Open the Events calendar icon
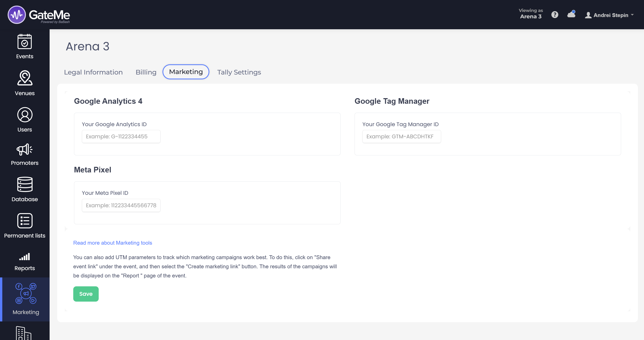This screenshot has height=340, width=644. click(x=25, y=42)
